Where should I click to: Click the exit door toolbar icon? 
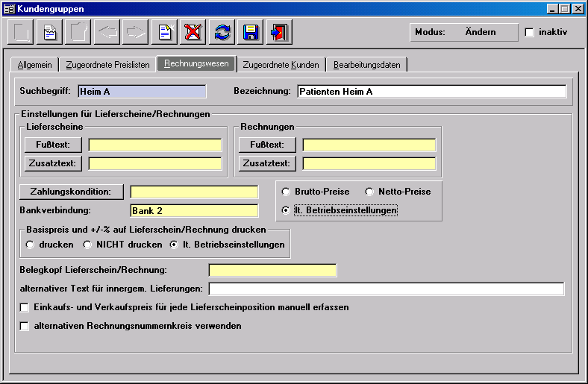coord(280,32)
